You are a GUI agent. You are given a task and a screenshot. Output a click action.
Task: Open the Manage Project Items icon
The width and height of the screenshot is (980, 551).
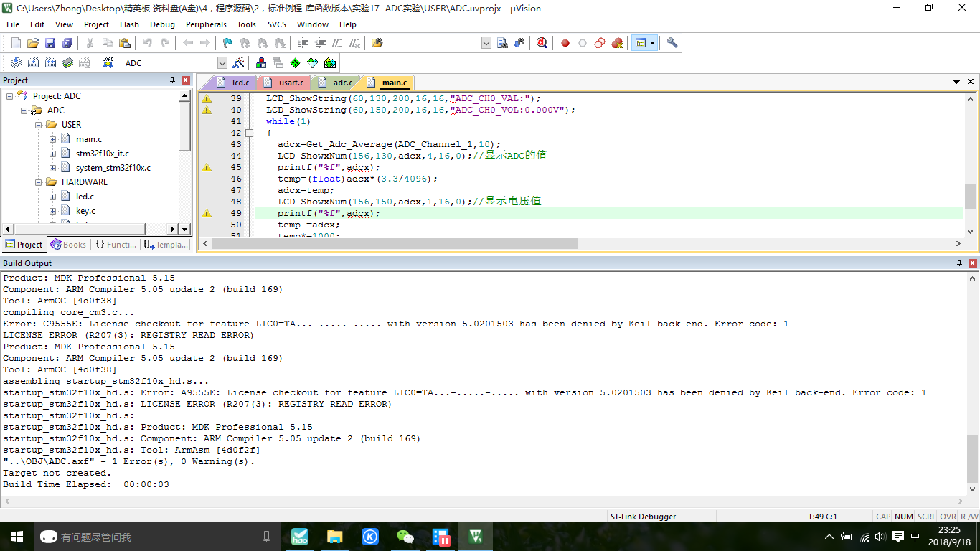point(261,63)
